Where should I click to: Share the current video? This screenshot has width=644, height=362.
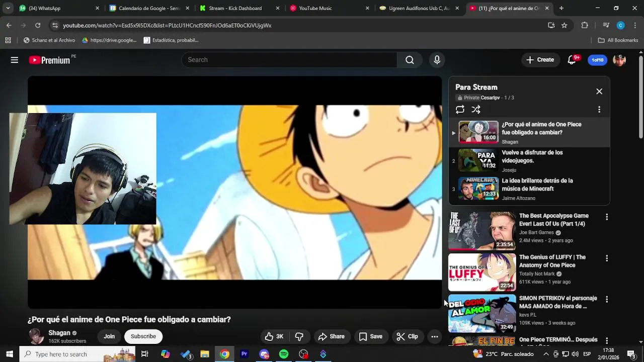click(332, 336)
